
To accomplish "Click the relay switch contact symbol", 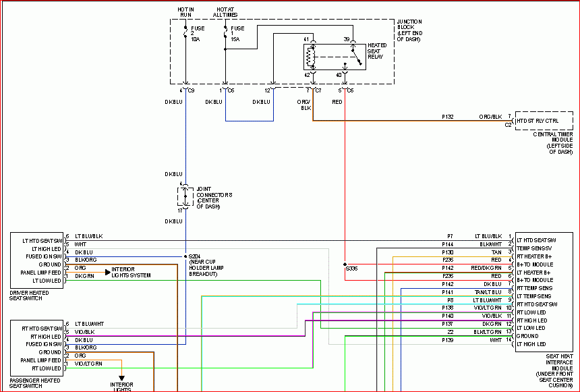I will [357, 55].
